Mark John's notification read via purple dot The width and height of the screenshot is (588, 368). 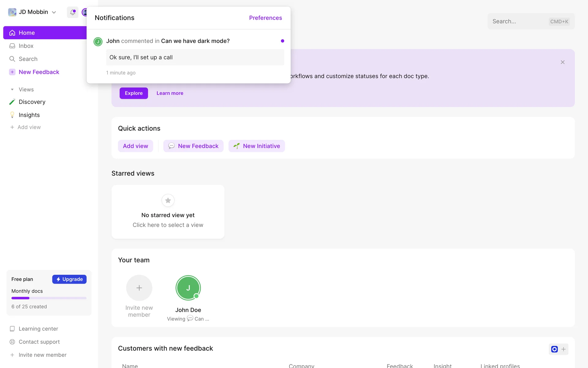(x=282, y=41)
